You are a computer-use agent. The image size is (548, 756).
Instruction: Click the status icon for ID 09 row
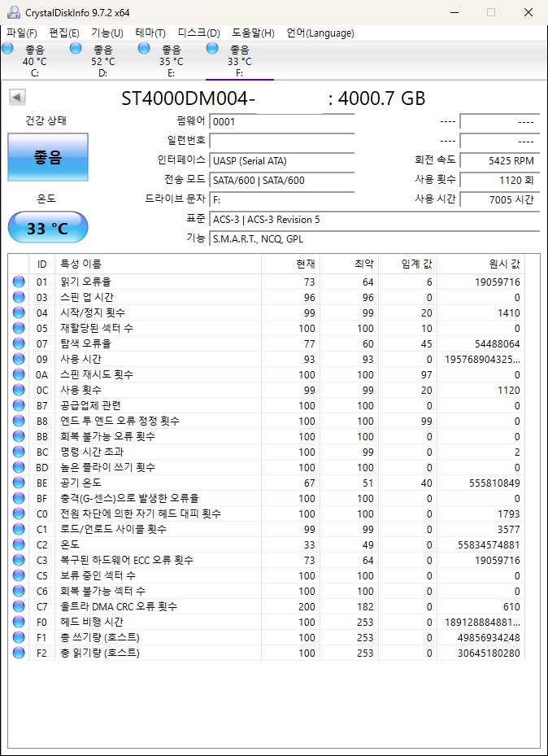tap(19, 359)
